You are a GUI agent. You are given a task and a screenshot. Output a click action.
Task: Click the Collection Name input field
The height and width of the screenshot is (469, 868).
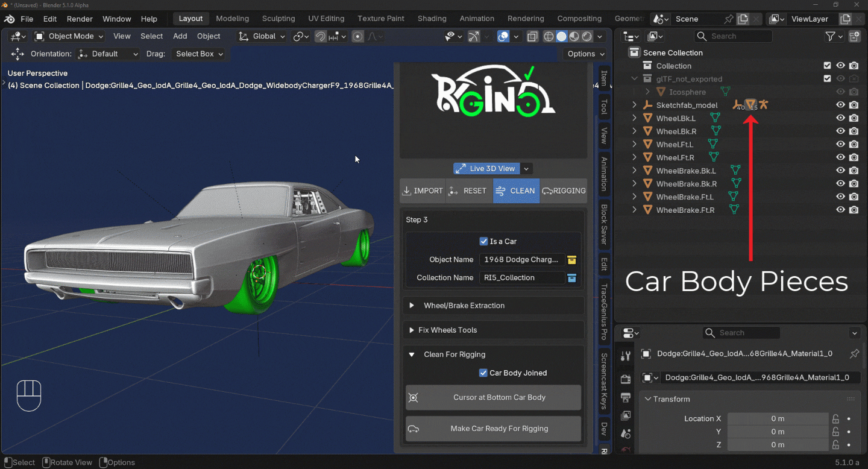(522, 278)
